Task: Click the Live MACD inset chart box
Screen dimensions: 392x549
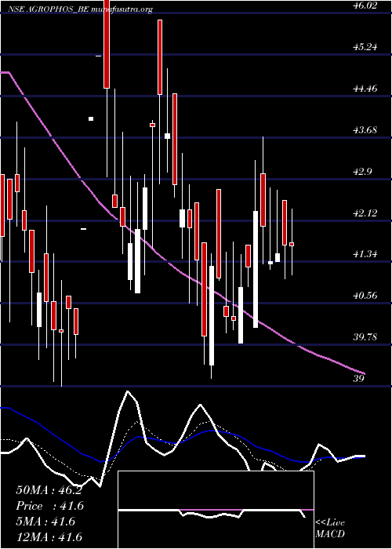Action: coord(216,510)
